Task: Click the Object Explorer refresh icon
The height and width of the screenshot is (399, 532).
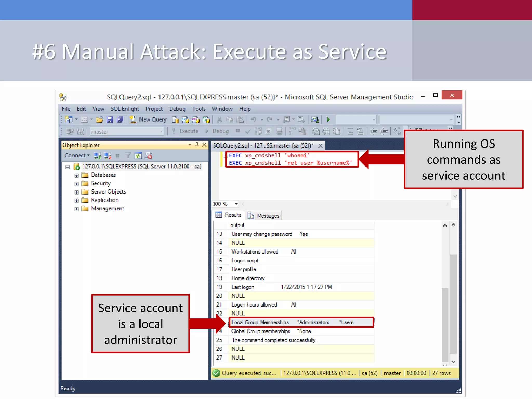Action: tap(138, 156)
